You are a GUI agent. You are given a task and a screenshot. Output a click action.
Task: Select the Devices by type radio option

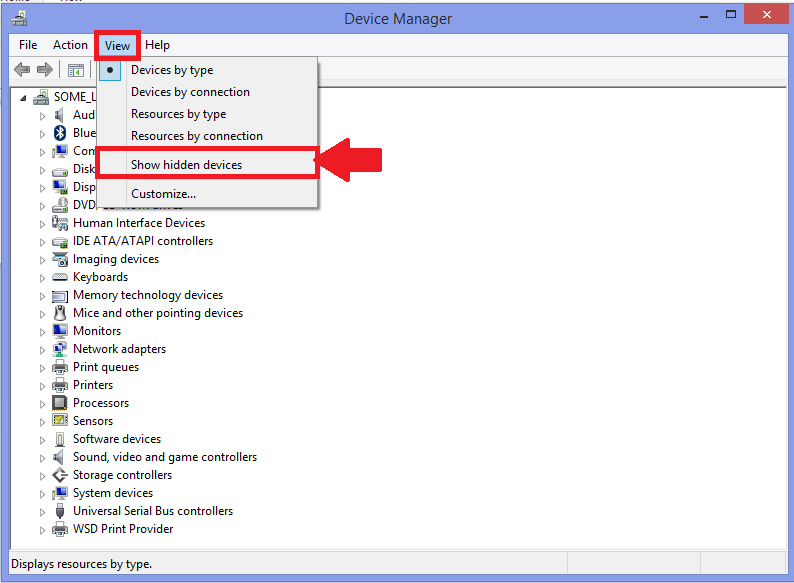[x=208, y=70]
